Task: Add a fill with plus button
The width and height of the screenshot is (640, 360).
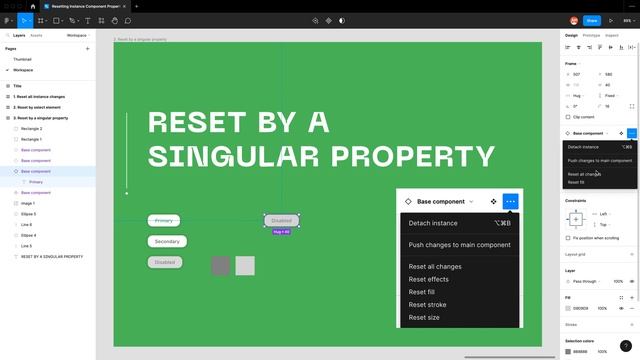Action: tap(632, 298)
